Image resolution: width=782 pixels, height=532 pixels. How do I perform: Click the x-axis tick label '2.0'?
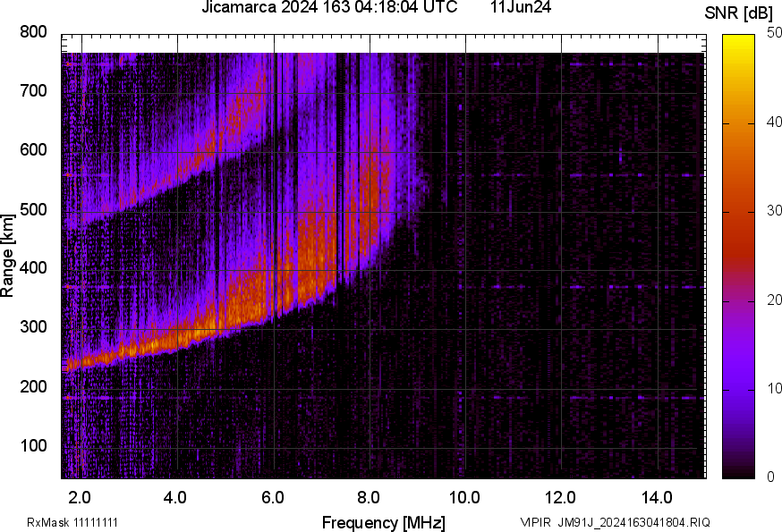(80, 498)
